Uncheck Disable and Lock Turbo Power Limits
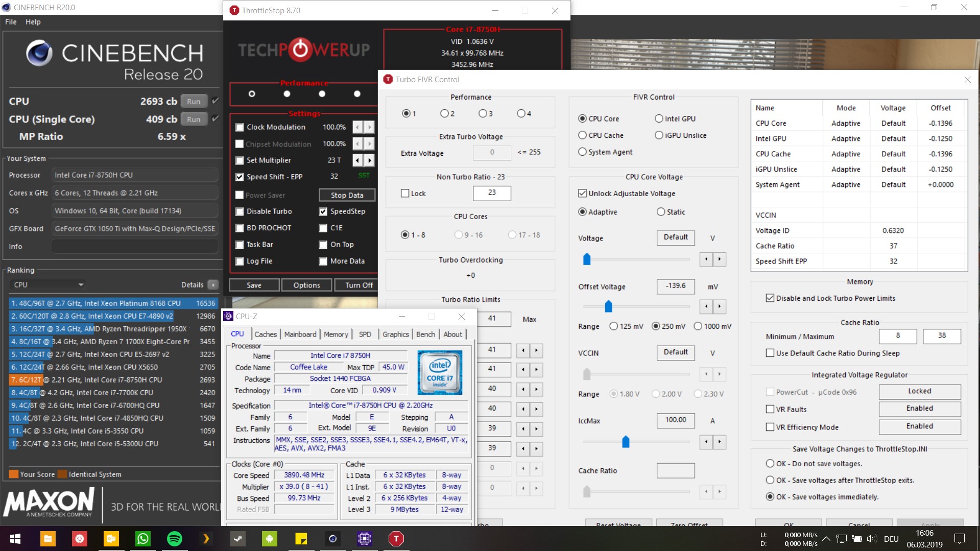 pyautogui.click(x=769, y=298)
